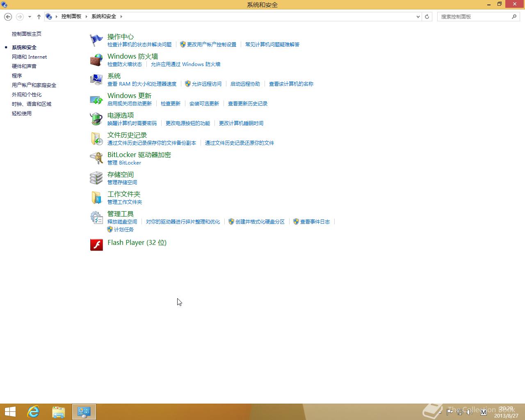This screenshot has height=420, width=525.
Task: Open the Action Center flag tray icon
Action: point(450,412)
